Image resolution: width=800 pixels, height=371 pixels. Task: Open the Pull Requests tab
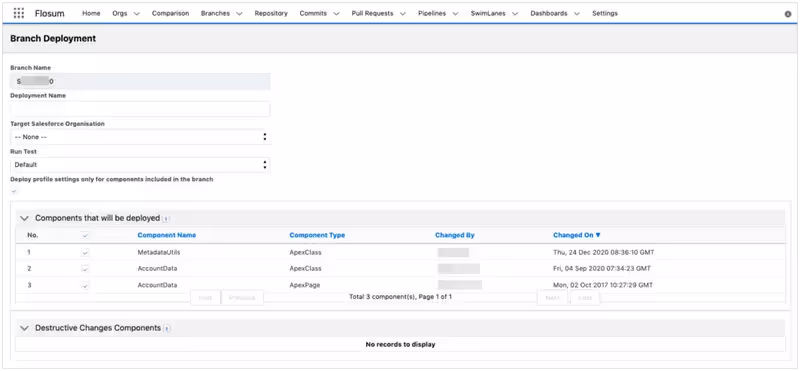click(x=372, y=14)
